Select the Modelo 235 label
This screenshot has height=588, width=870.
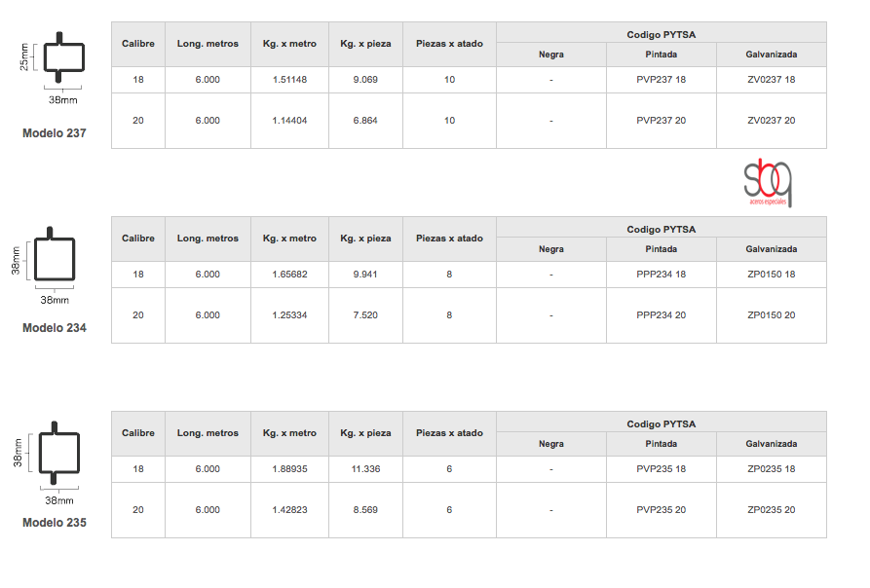pyautogui.click(x=55, y=523)
